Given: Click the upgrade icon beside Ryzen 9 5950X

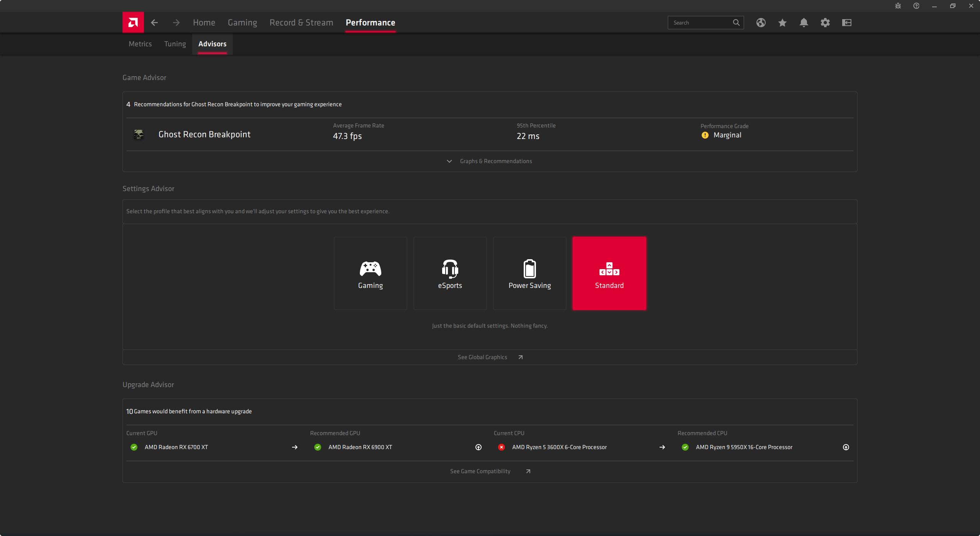Looking at the screenshot, I should point(846,447).
